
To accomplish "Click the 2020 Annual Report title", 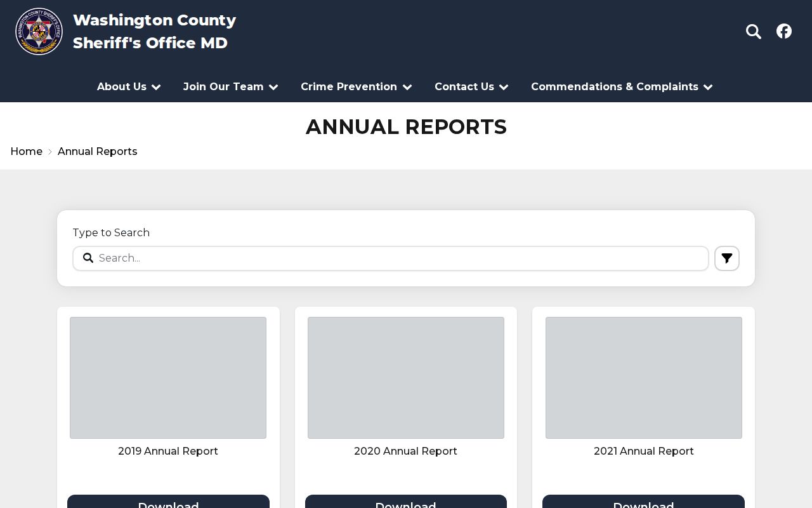I will pos(406,451).
